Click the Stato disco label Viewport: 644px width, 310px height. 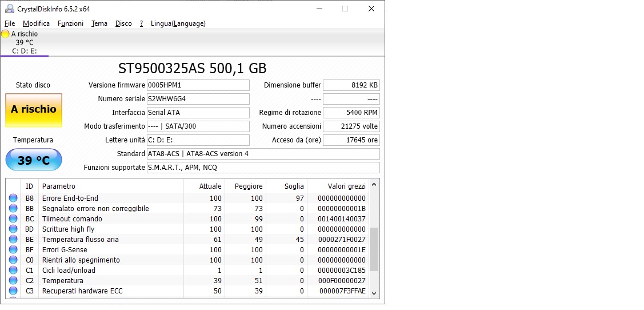coord(33,85)
